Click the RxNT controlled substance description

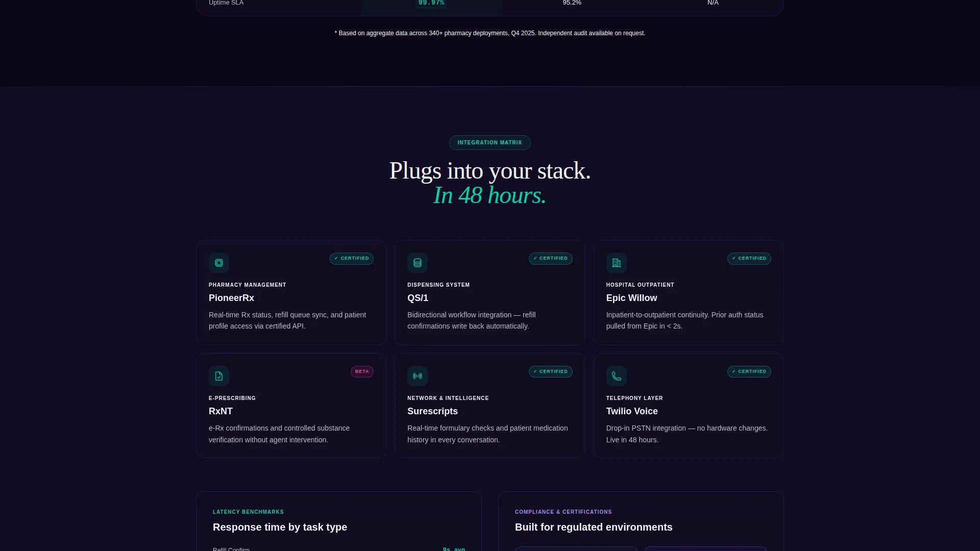click(279, 434)
